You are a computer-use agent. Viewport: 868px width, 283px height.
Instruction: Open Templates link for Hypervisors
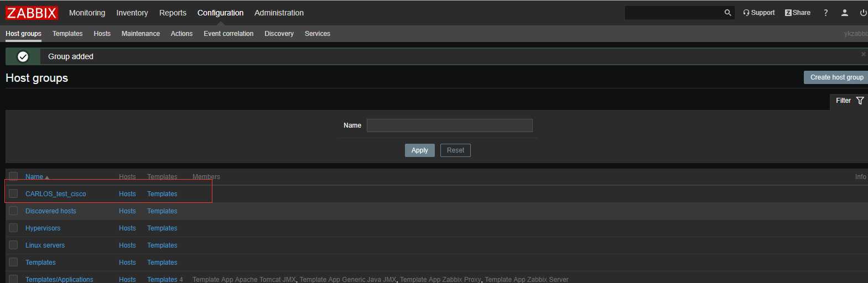click(x=162, y=228)
